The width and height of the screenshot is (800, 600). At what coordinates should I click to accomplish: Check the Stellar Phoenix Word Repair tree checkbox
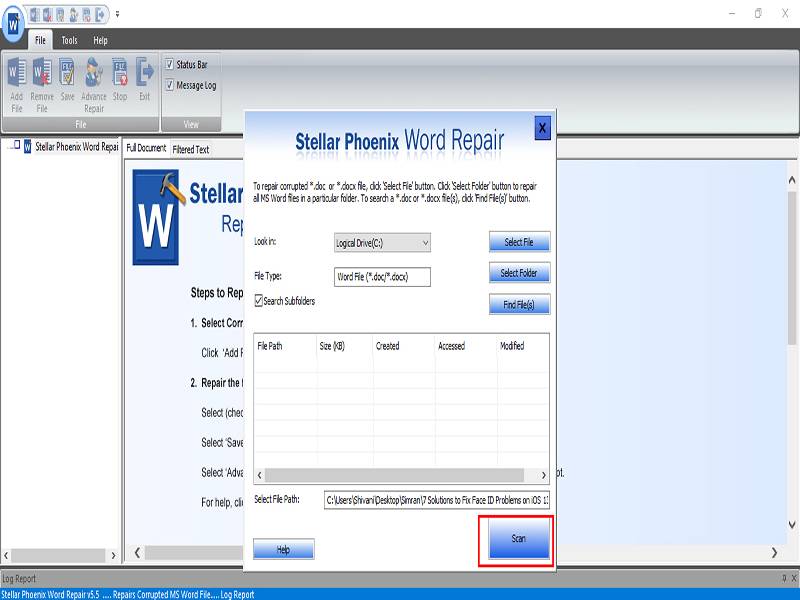pos(17,145)
